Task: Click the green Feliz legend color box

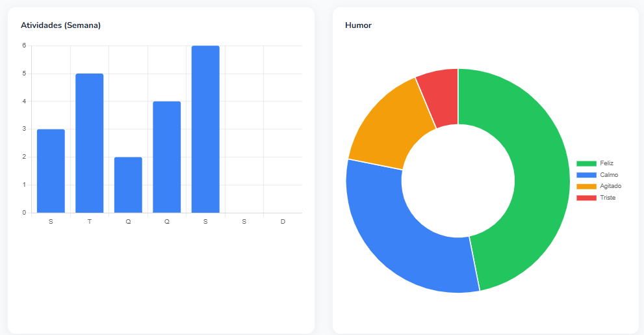Action: [x=586, y=163]
